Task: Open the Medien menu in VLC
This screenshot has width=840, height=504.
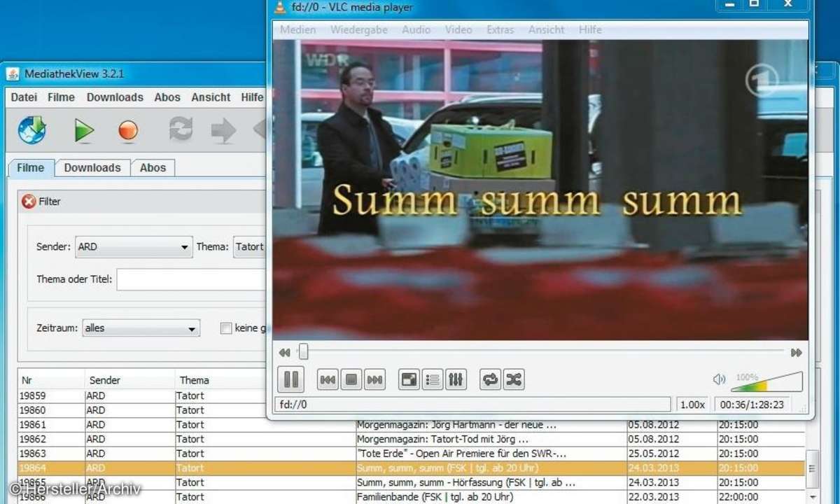Action: 298,29
